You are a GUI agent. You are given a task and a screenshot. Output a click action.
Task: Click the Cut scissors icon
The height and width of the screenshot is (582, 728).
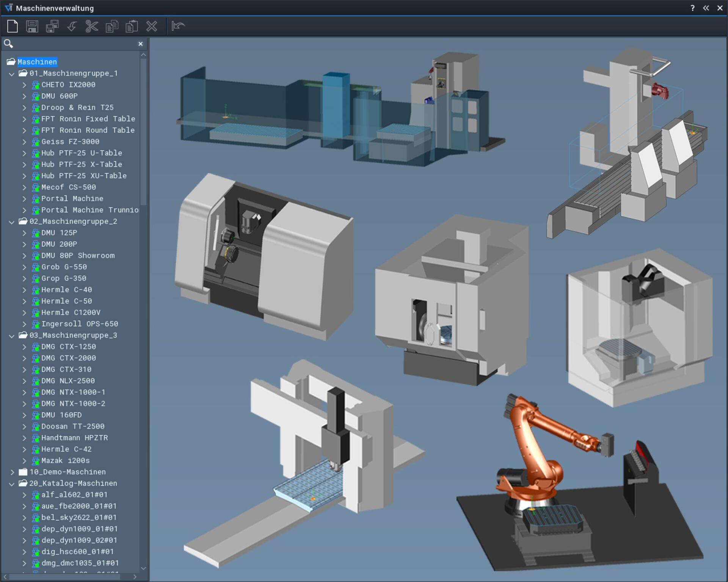92,26
